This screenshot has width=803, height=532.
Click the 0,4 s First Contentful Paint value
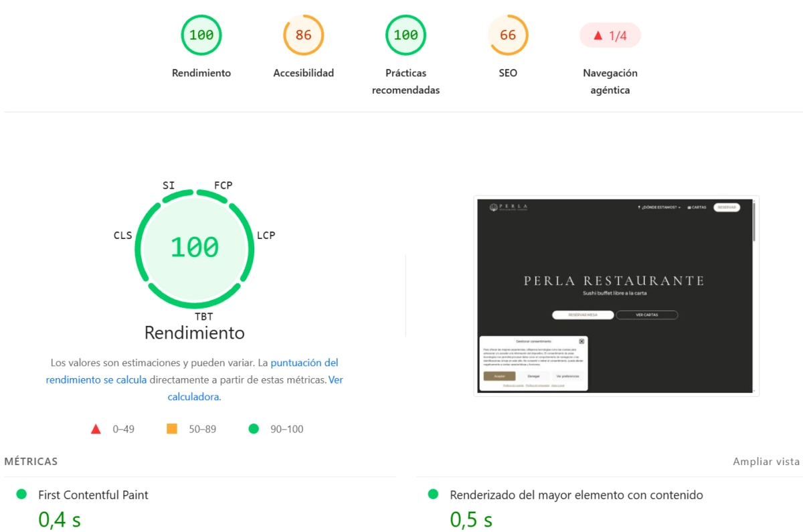[60, 519]
